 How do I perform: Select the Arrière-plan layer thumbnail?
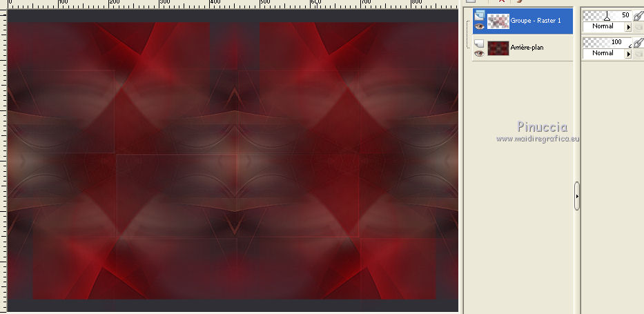[498, 48]
